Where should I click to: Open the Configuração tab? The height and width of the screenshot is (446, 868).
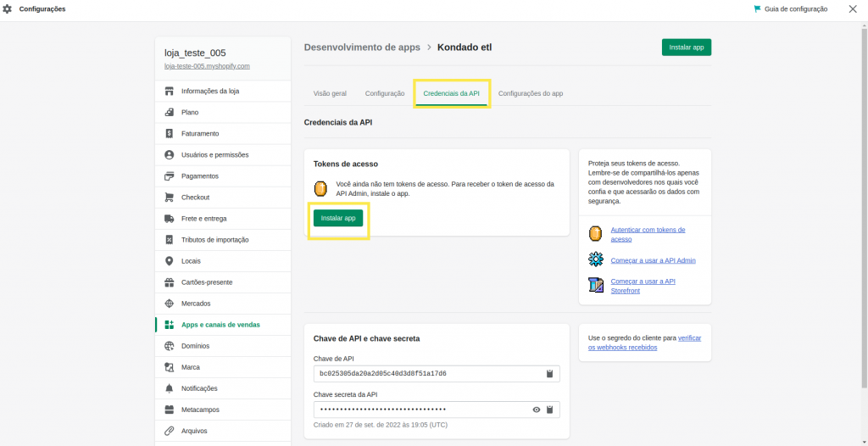[385, 93]
